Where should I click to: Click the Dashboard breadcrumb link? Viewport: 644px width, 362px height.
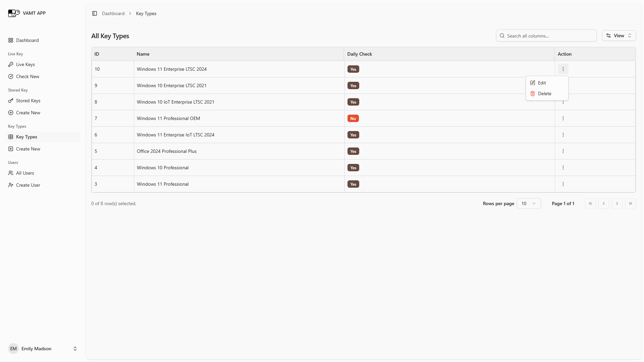(113, 13)
